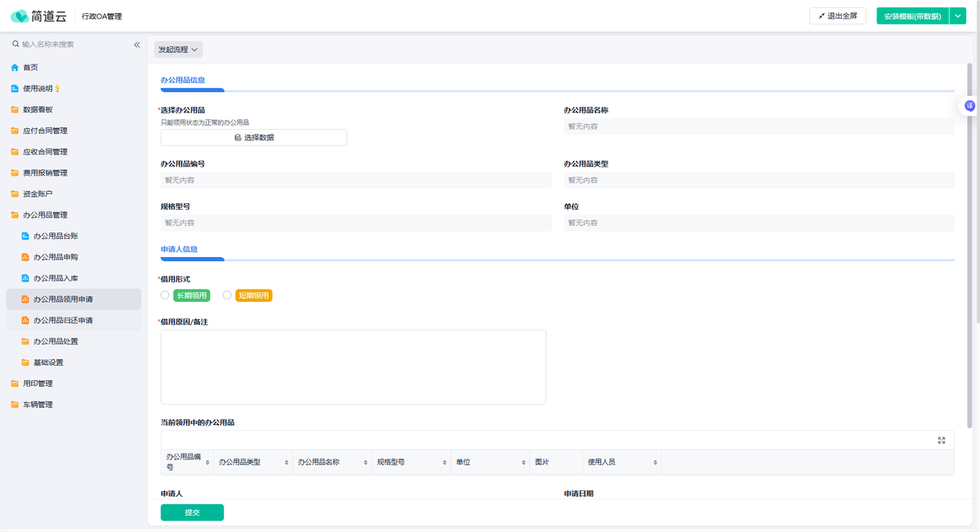The width and height of the screenshot is (980, 532).
Task: Click the search magnifier icon in sidebar
Action: [x=16, y=44]
